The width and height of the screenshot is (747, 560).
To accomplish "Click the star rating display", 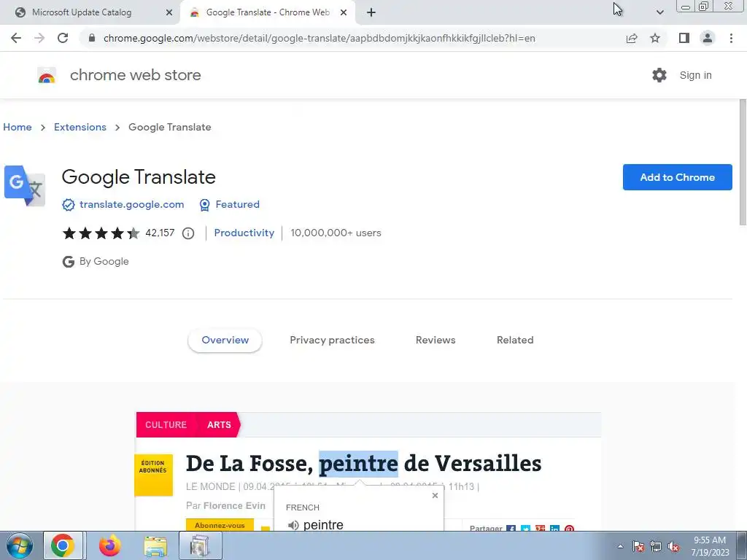I will [101, 233].
